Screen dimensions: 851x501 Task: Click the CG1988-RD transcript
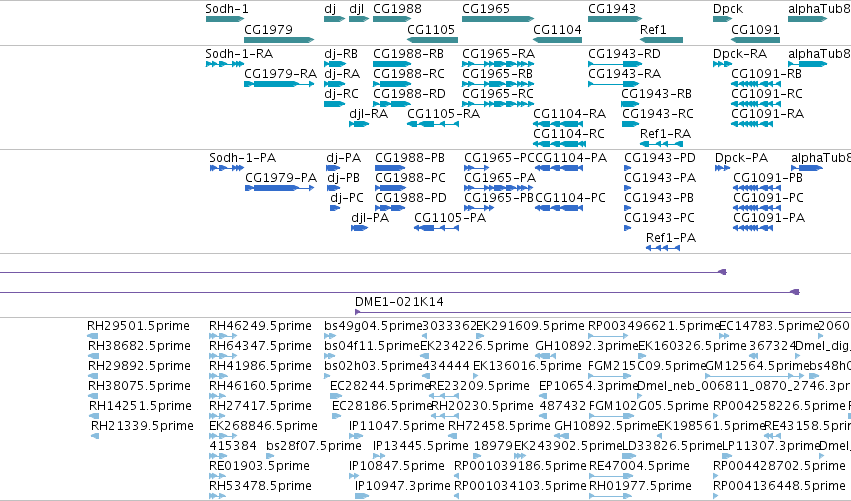[x=392, y=104]
